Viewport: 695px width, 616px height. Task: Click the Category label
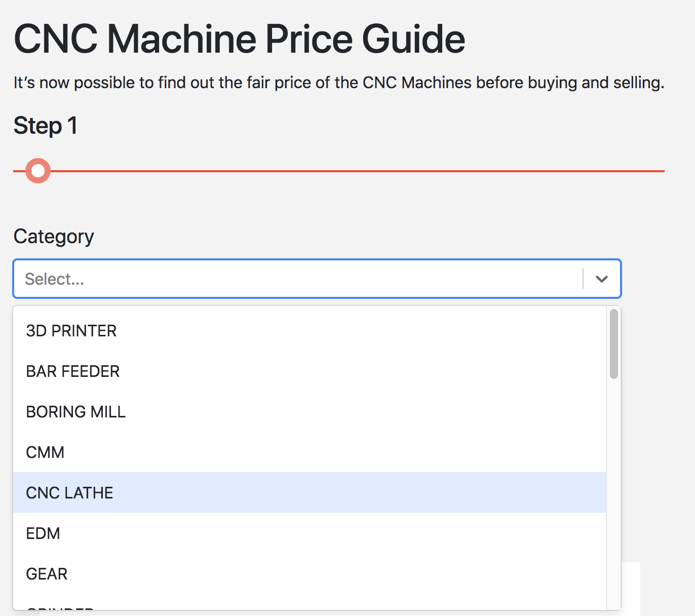pyautogui.click(x=53, y=236)
